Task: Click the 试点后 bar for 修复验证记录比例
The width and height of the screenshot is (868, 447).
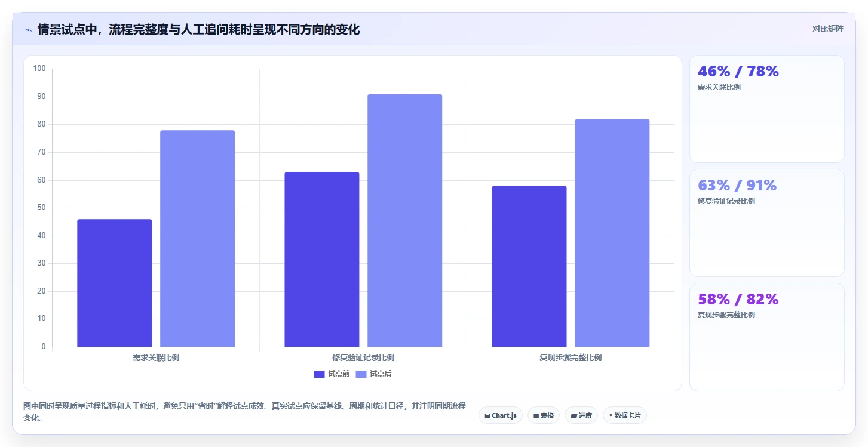Action: (405, 220)
